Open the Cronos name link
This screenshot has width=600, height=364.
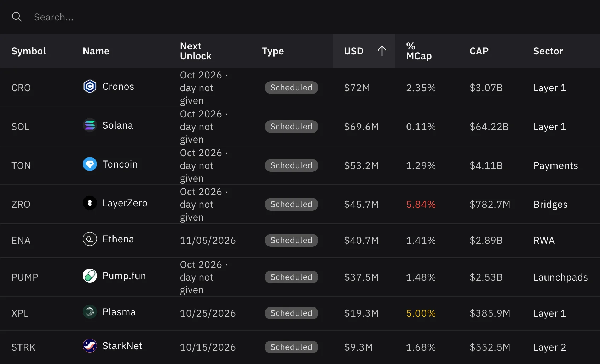click(118, 87)
